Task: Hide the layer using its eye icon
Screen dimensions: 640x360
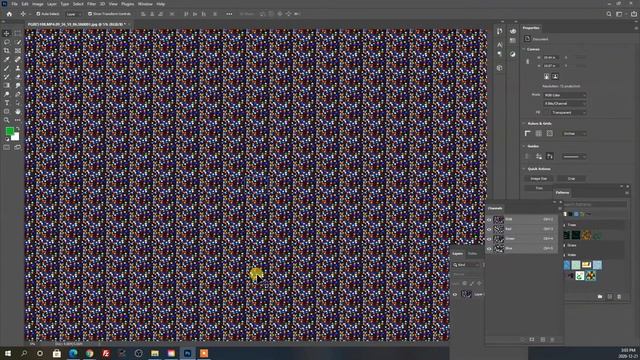Action: pyautogui.click(x=455, y=294)
